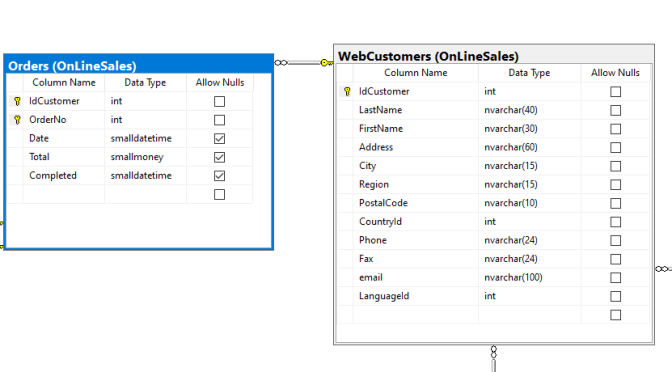
Task: Enable Allow Nulls for the City column
Action: click(x=615, y=166)
